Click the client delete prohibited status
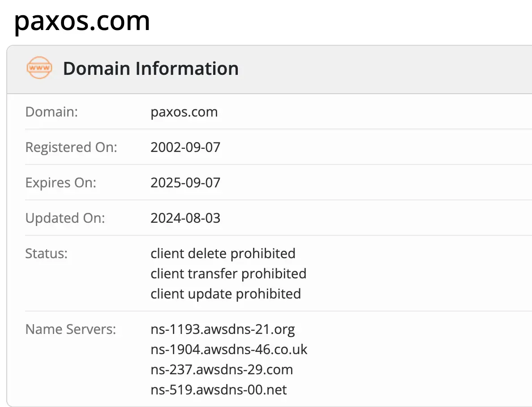Viewport: 532px width, 407px height. [223, 253]
